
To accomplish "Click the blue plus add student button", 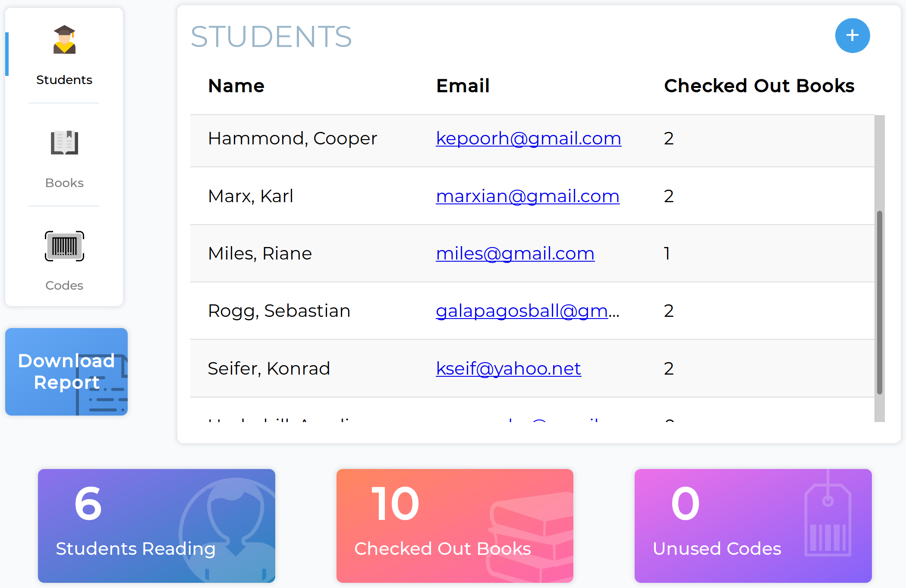I will 852,36.
